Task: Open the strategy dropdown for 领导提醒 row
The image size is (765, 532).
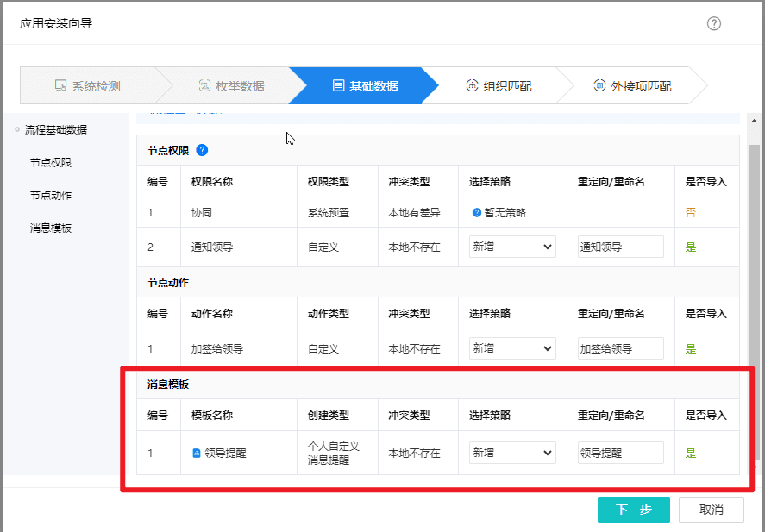Action: click(x=512, y=453)
